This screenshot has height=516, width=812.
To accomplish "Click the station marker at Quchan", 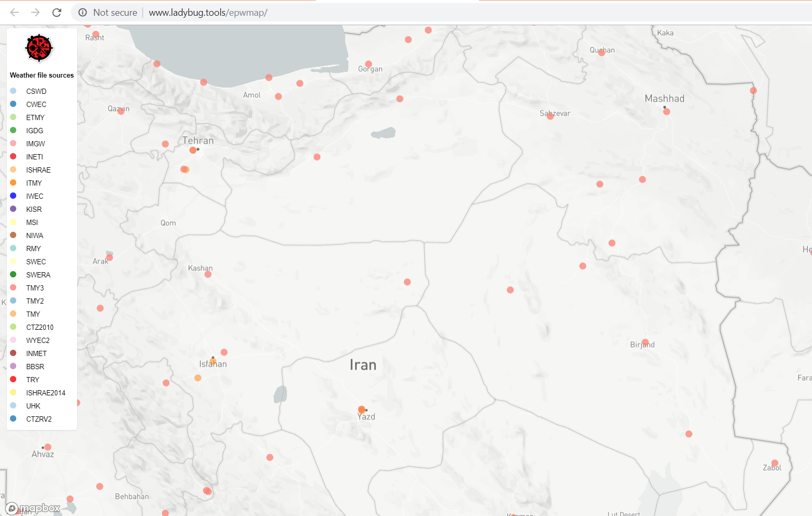I will [x=602, y=53].
